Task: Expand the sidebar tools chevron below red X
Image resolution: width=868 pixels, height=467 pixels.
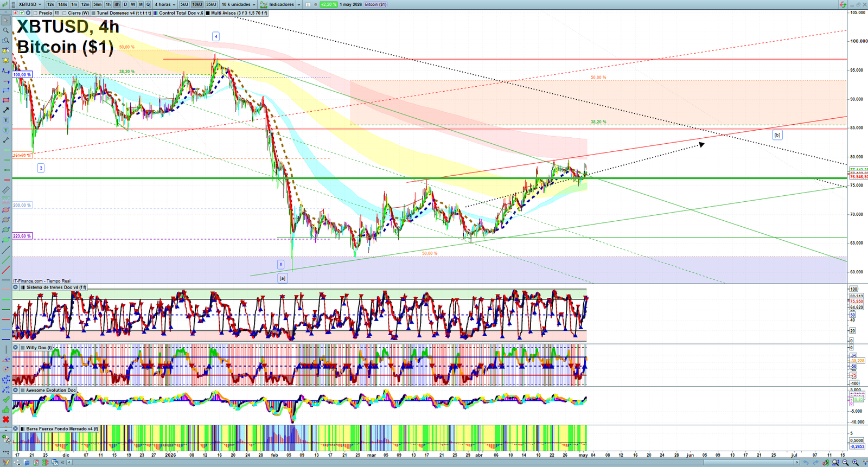Action: (x=6, y=430)
